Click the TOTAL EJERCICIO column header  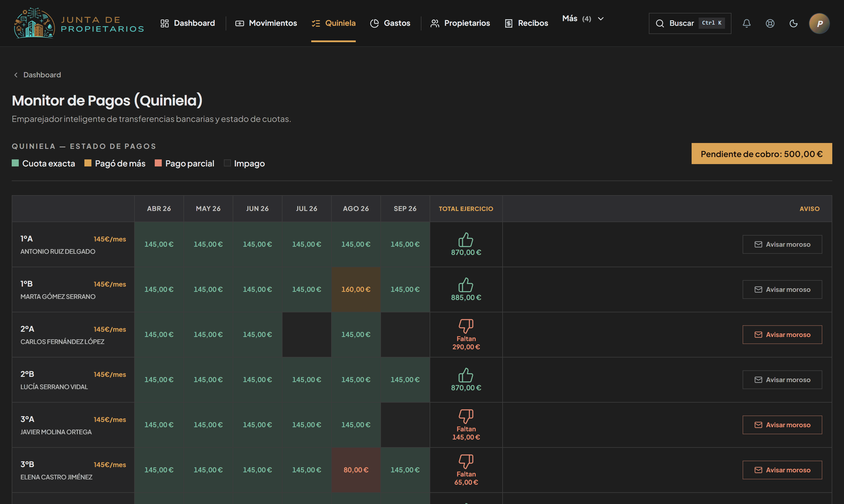pyautogui.click(x=466, y=209)
